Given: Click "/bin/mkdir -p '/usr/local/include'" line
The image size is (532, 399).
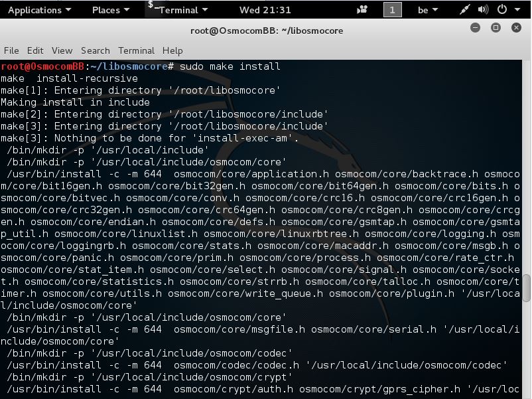Looking at the screenshot, I should 108,150.
